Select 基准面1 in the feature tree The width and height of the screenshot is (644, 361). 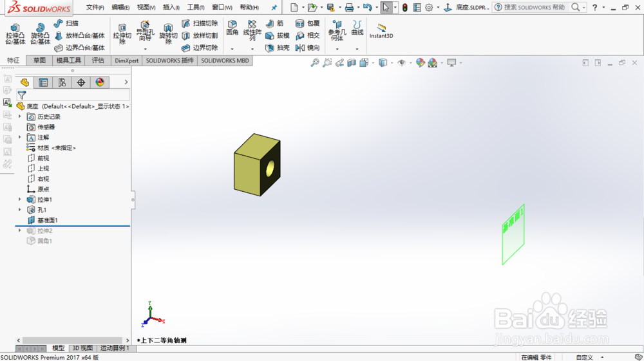click(x=43, y=220)
